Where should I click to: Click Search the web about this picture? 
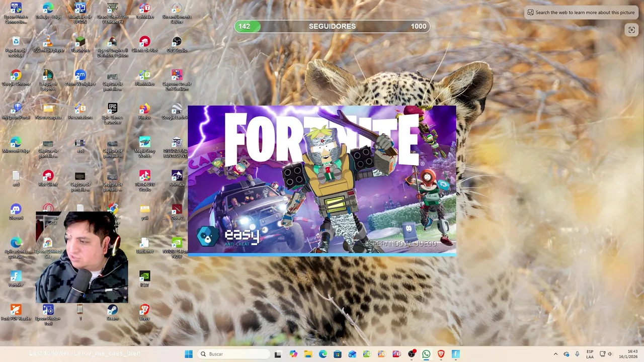(581, 13)
